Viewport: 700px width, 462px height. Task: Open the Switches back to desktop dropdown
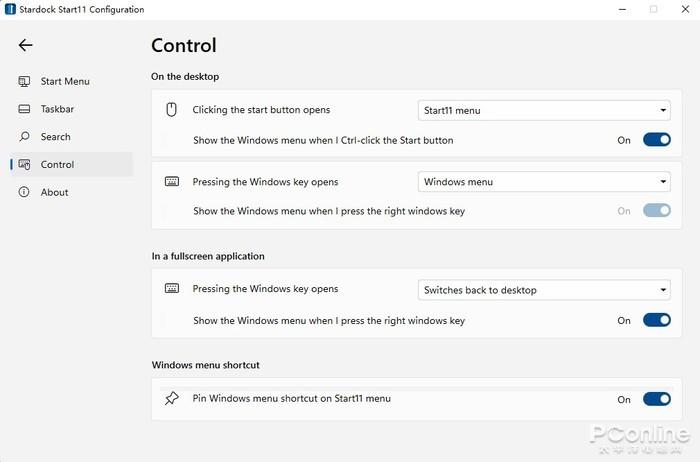pyautogui.click(x=544, y=290)
